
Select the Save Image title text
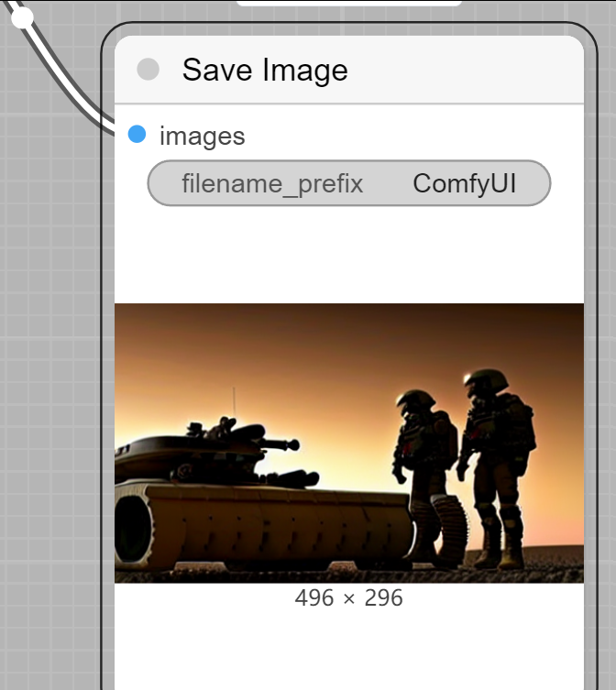[265, 70]
